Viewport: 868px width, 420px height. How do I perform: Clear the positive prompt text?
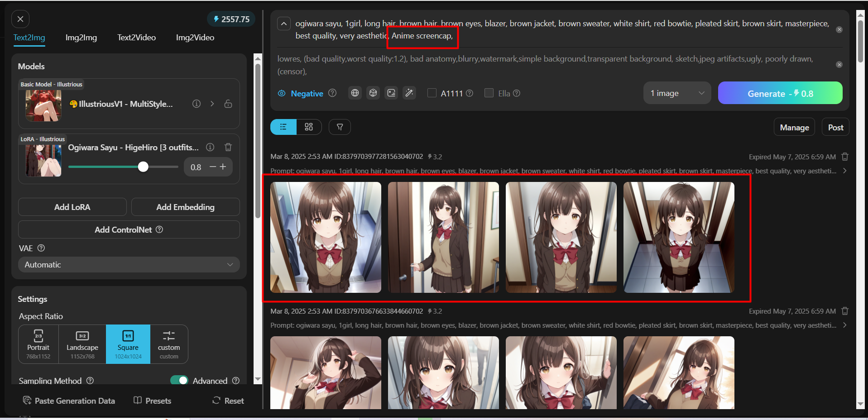[x=839, y=29]
